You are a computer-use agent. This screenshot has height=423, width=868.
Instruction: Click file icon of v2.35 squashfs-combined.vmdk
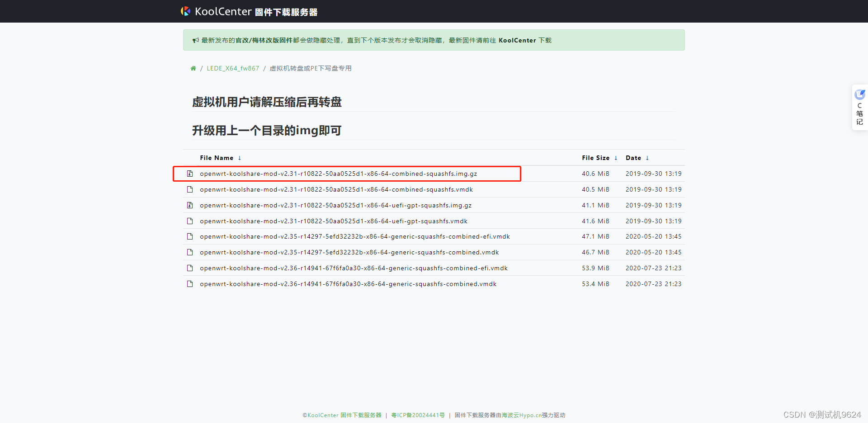(190, 252)
